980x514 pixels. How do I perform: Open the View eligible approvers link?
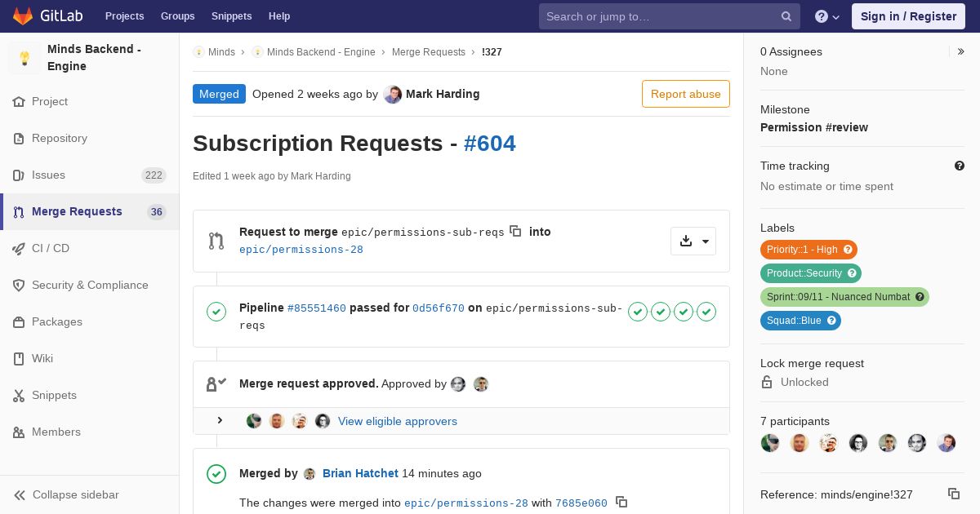click(x=398, y=421)
